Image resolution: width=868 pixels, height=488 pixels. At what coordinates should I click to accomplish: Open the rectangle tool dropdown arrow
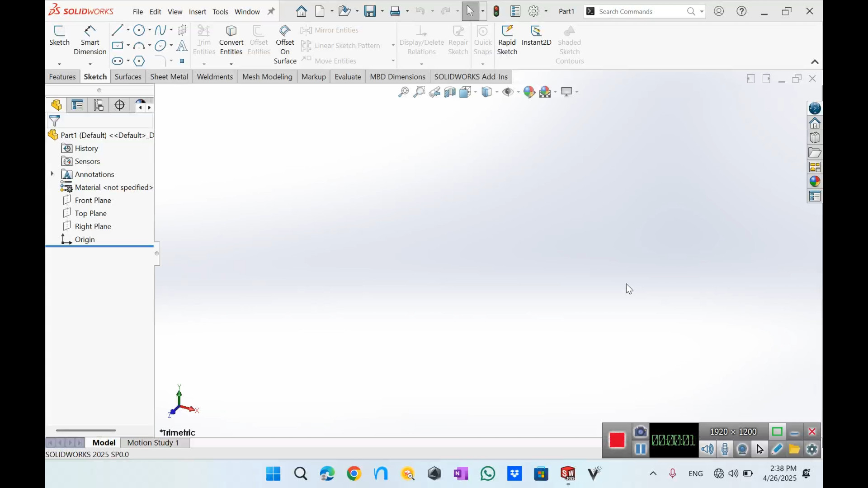[128, 45]
